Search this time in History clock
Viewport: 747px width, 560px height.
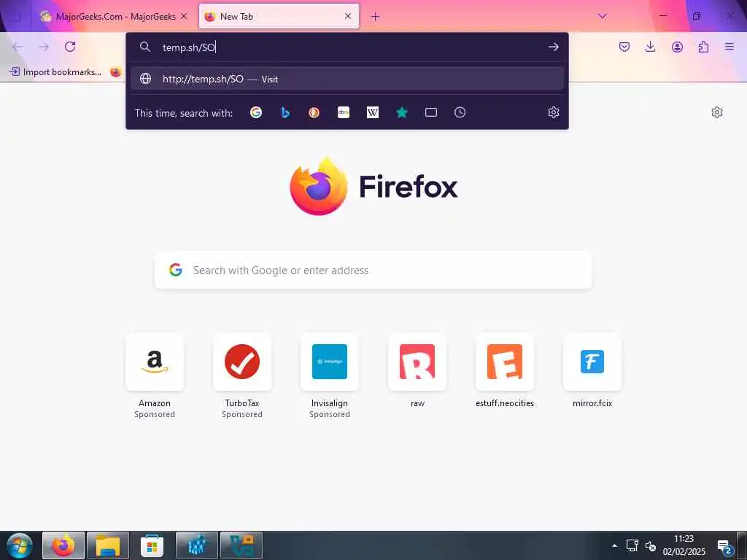click(460, 112)
